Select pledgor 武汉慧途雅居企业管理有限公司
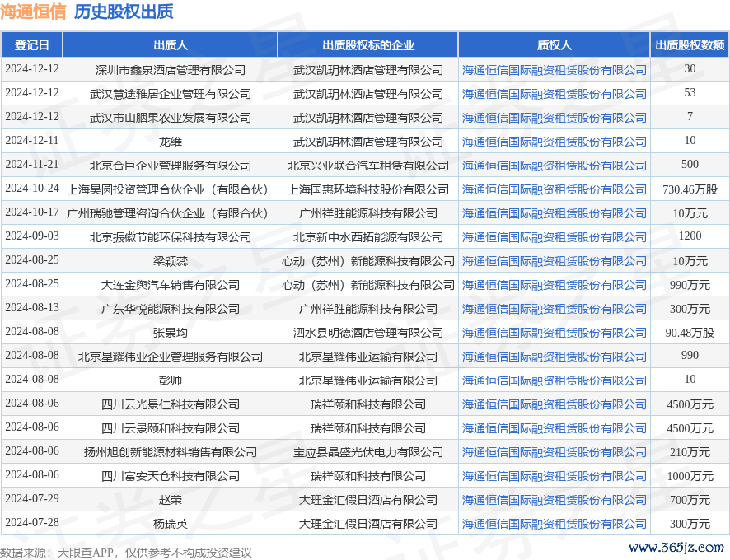The height and width of the screenshot is (560, 730). [x=171, y=94]
